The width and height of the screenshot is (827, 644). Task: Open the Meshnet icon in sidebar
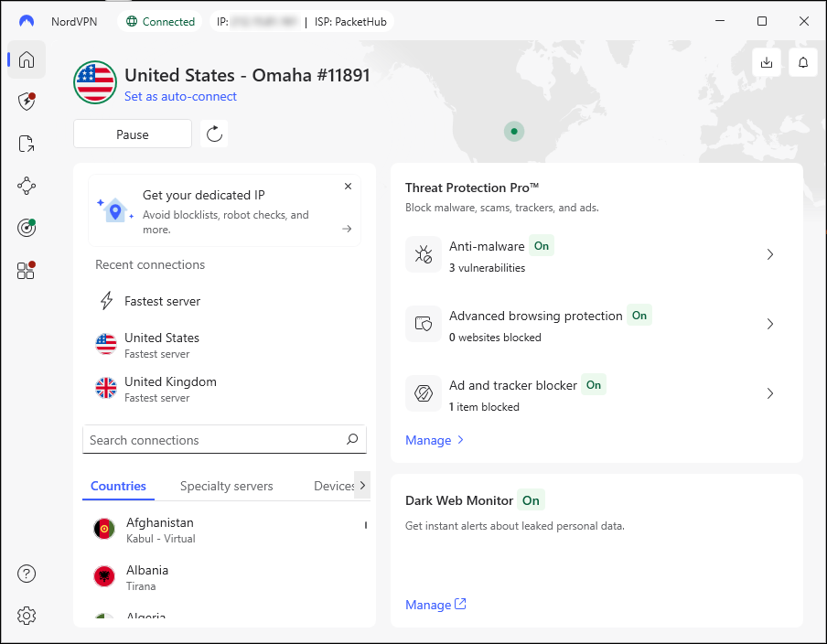click(27, 186)
